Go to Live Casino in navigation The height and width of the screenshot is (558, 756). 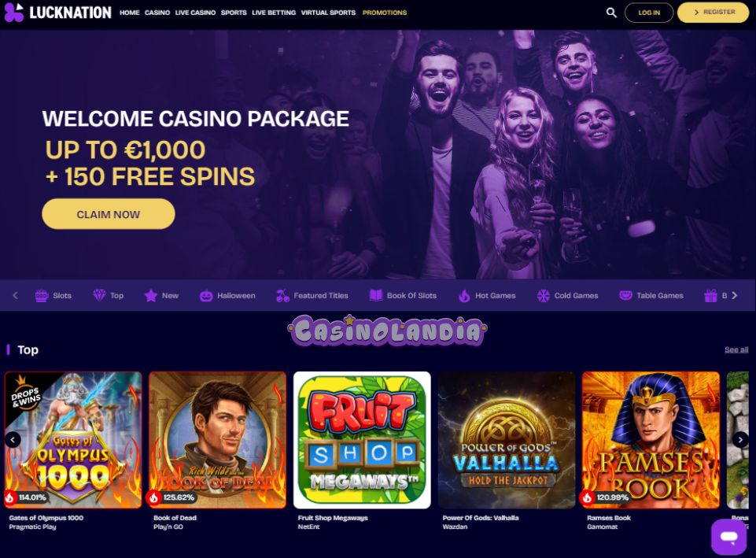click(195, 13)
